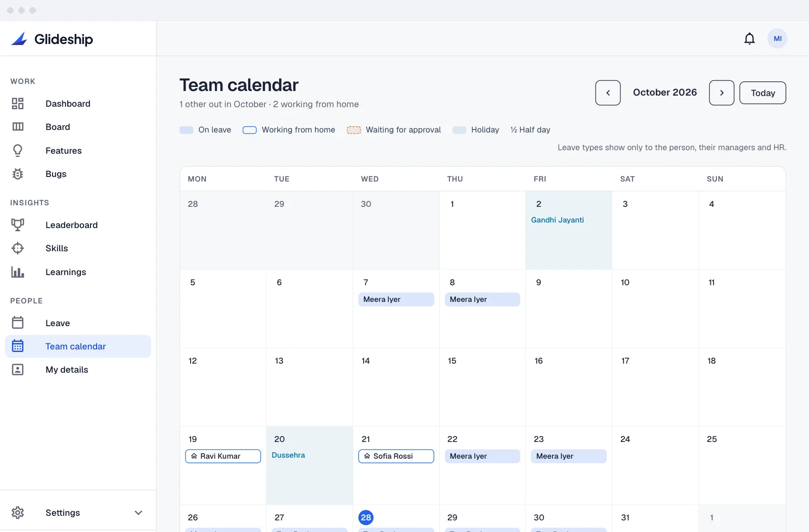
Task: Click the Features lightbulb icon
Action: [18, 151]
